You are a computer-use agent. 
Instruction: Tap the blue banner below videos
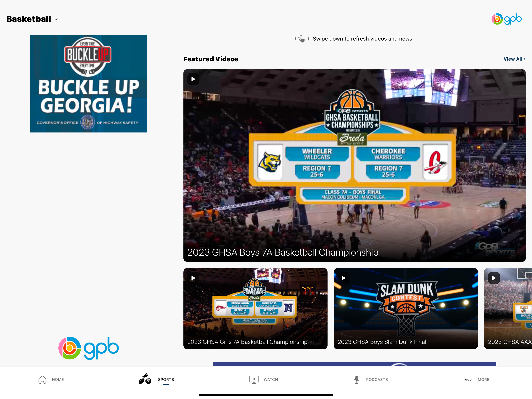354,364
